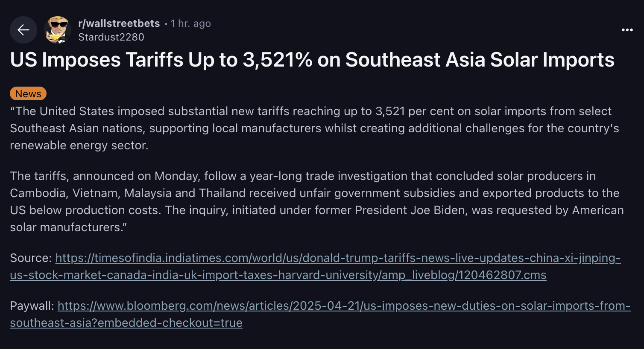
Task: Click the wallstreetbets community avatar
Action: [x=58, y=30]
